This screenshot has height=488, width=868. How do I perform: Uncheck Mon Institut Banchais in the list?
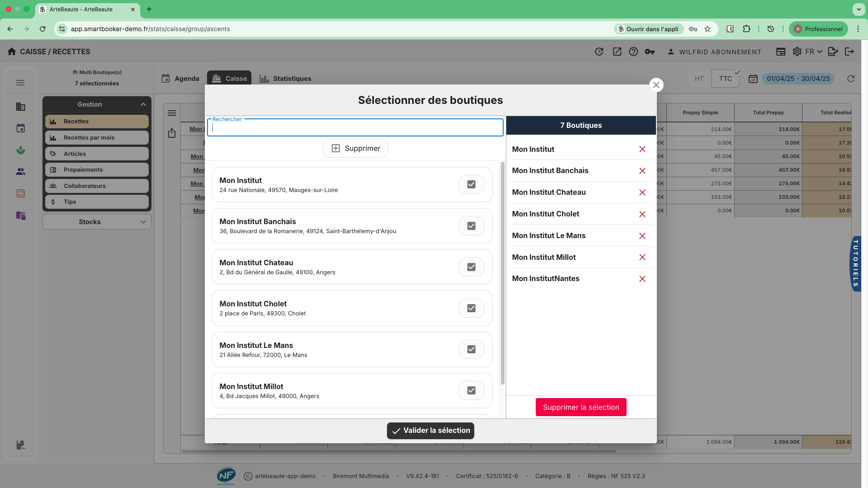471,225
